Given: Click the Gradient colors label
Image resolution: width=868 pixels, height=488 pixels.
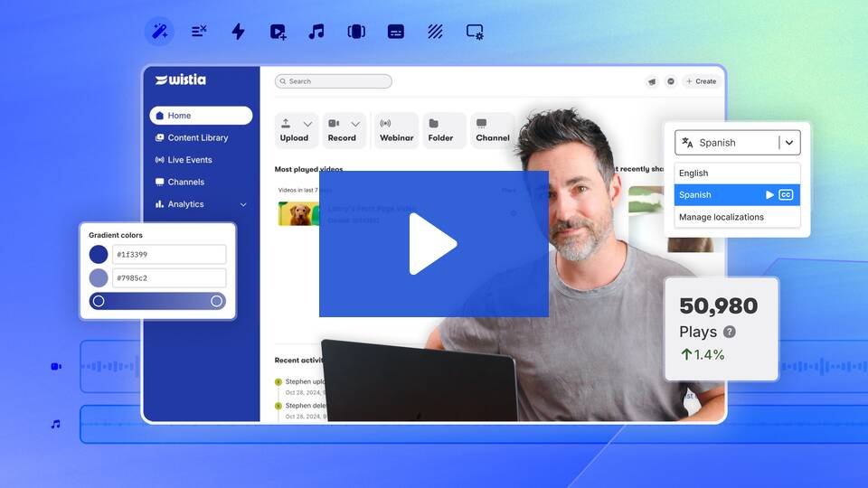Looking at the screenshot, I should (x=116, y=235).
